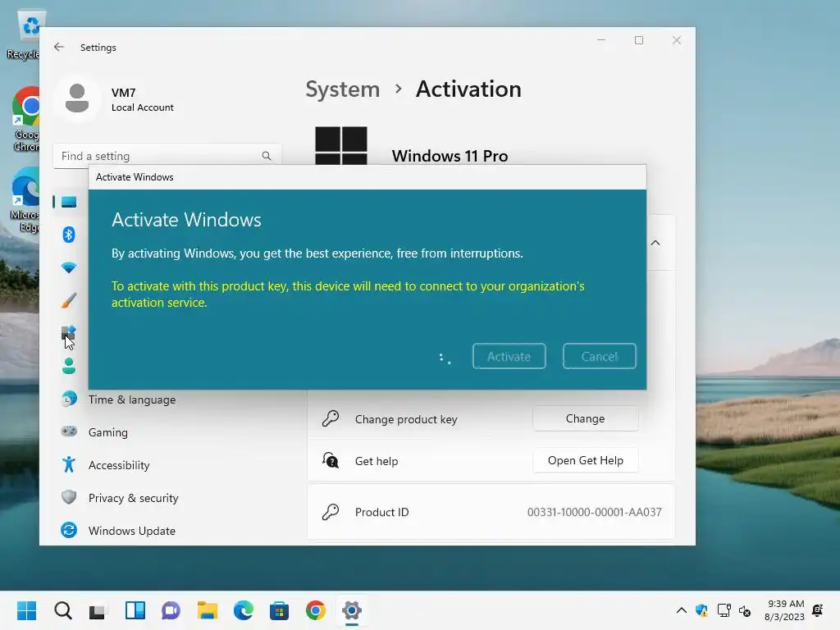Open the notifications bell icon
This screenshot has width=840, height=630.
(x=818, y=610)
